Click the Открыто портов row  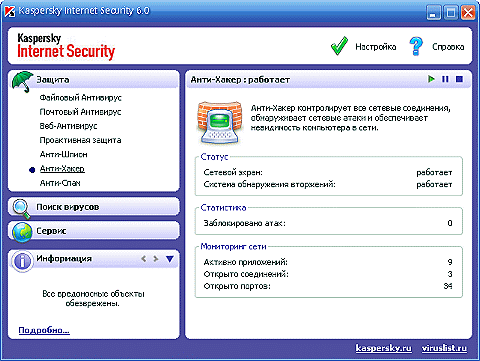coord(328,286)
